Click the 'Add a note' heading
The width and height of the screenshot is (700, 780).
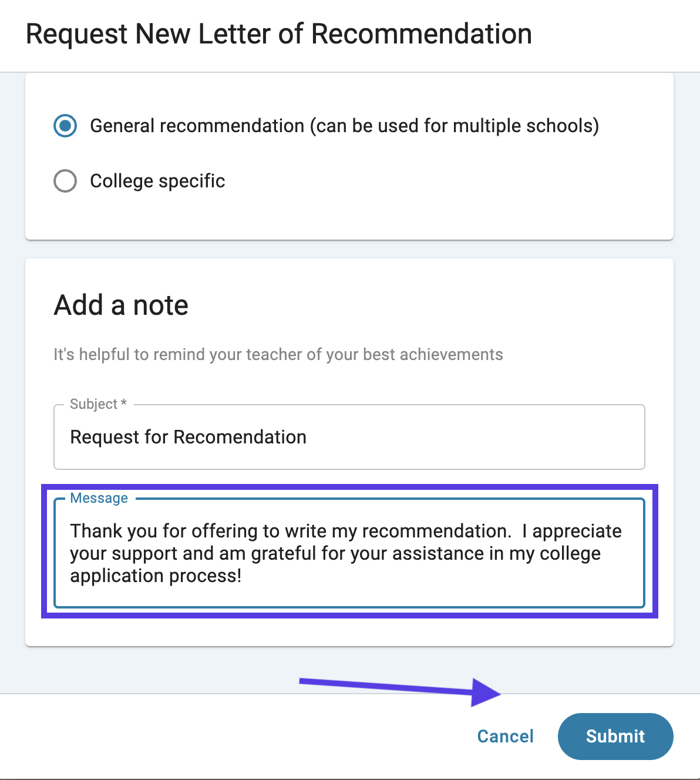pyautogui.click(x=121, y=305)
